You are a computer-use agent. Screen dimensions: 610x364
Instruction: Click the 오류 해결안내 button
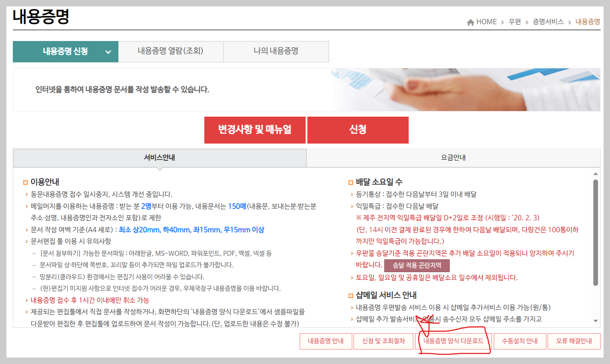coord(574,341)
